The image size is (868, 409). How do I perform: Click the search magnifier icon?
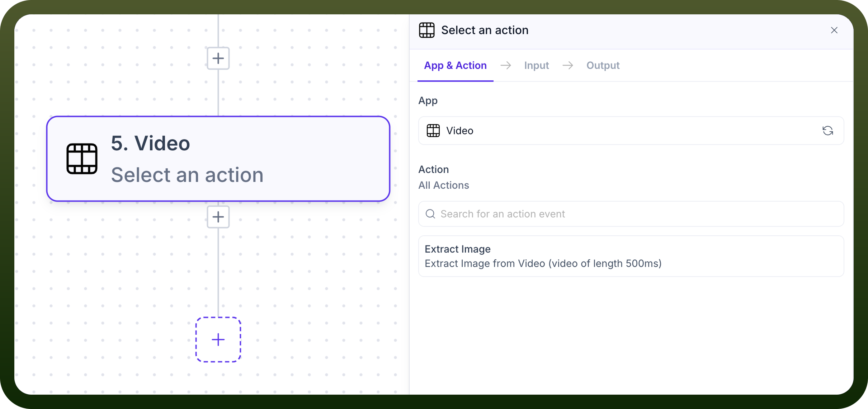430,214
